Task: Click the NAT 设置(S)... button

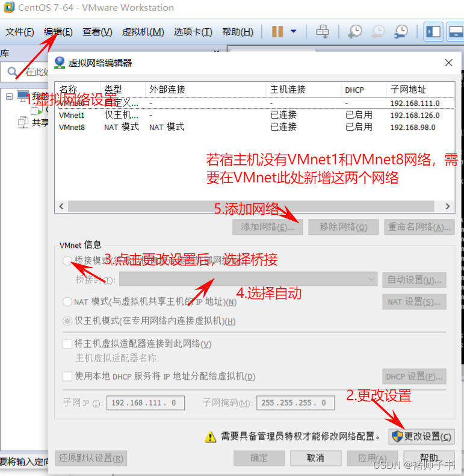Action: (x=414, y=301)
